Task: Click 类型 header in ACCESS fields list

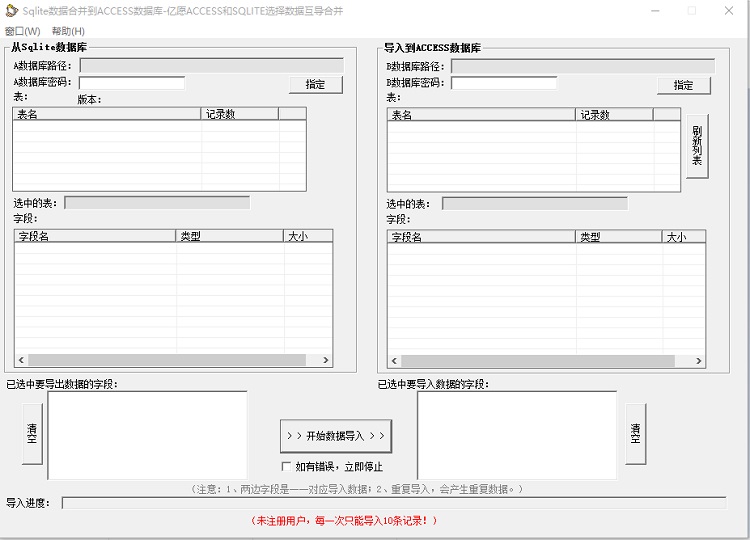Action: (x=619, y=237)
